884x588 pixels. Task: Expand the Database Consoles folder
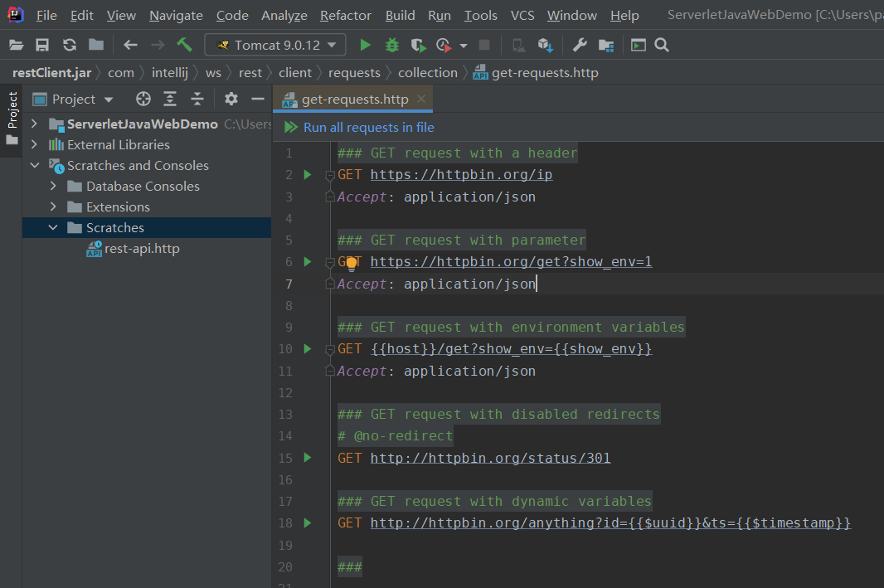pyautogui.click(x=54, y=187)
